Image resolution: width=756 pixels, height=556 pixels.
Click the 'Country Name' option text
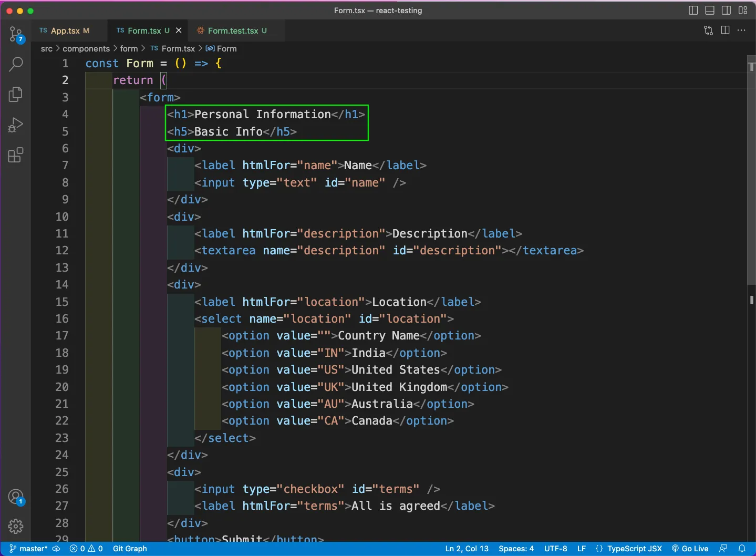pyautogui.click(x=379, y=335)
